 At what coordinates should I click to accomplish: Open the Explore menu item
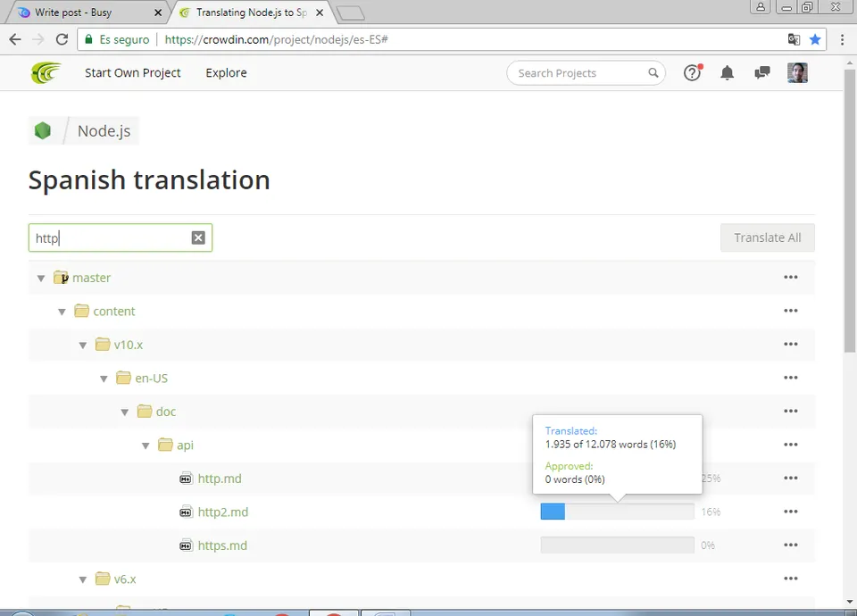coord(226,72)
